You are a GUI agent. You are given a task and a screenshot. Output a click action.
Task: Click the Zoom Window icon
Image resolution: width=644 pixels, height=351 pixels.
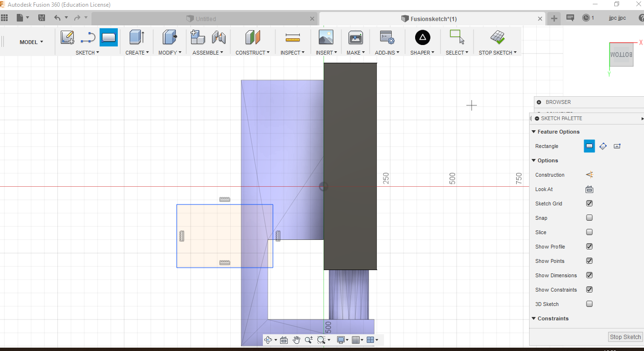[x=321, y=340]
